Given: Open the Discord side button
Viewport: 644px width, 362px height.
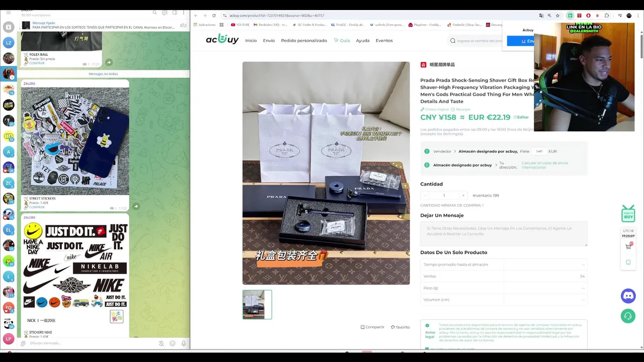Looking at the screenshot, I should click(x=628, y=296).
